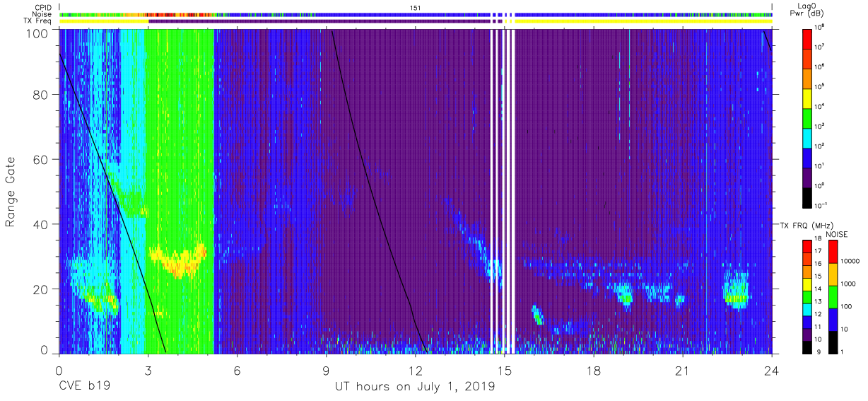This screenshot has width=868, height=401.
Task: Click the blue segment of NOISE color bar
Action: click(833, 319)
